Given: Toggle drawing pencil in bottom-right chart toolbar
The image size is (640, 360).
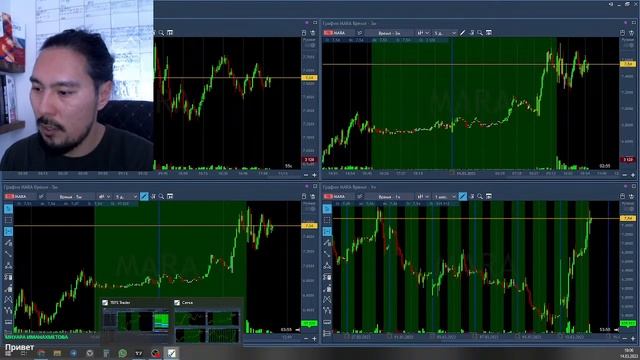Looking at the screenshot, I should 462,196.
